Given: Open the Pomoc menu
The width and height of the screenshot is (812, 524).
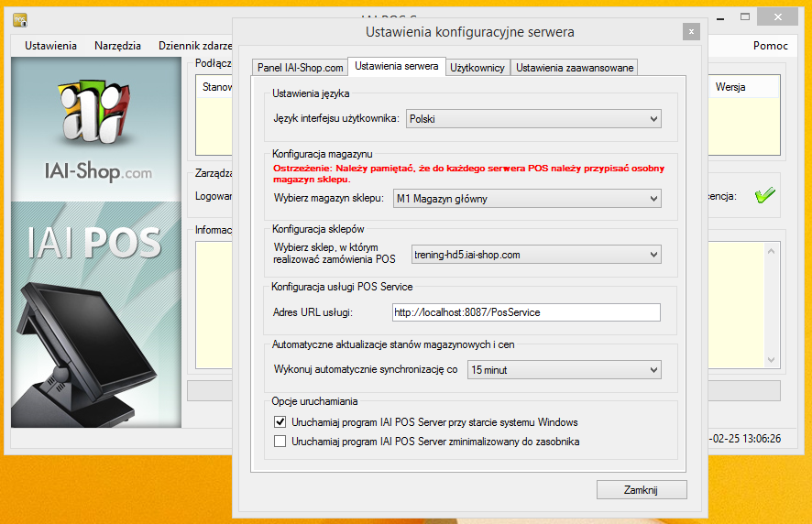Looking at the screenshot, I should click(770, 46).
